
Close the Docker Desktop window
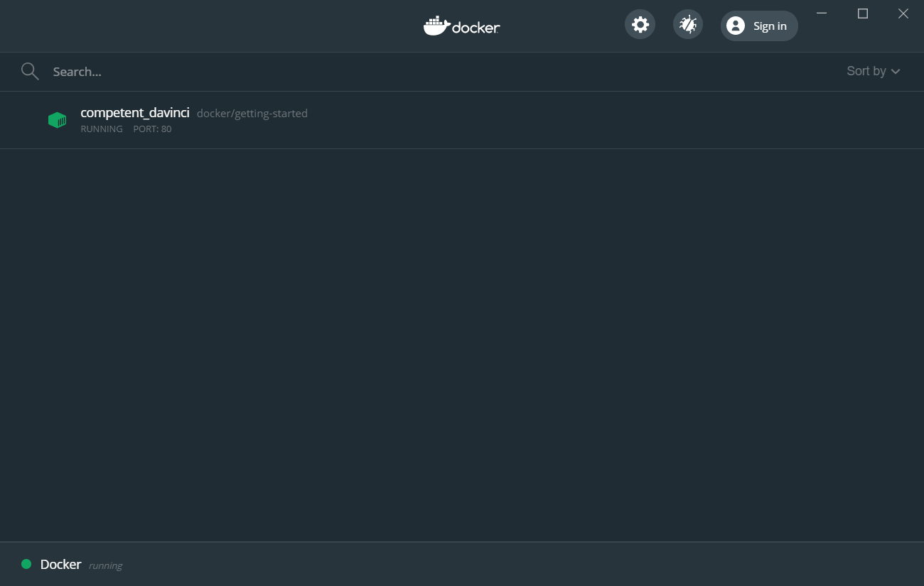click(x=903, y=13)
